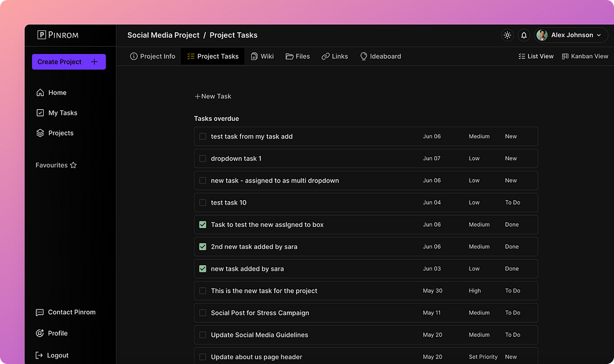The width and height of the screenshot is (614, 364).
Task: Open 'Set Priority' for Update about us task
Action: pos(483,357)
